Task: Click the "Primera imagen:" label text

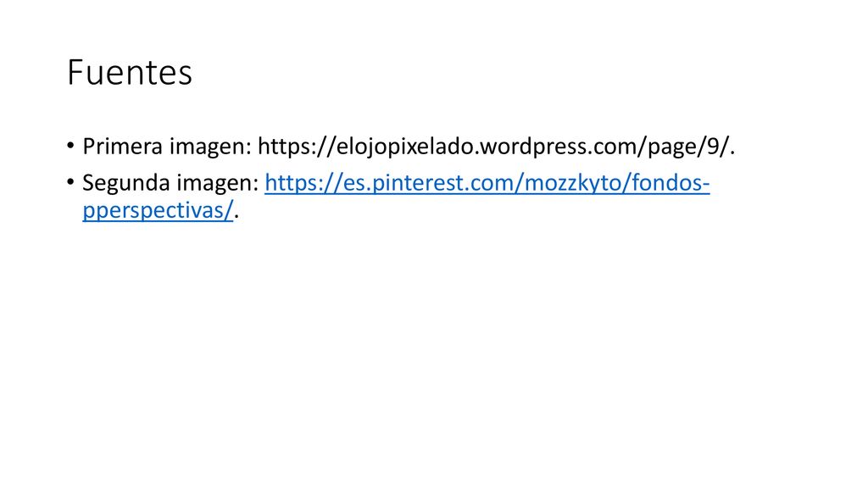Action: [167, 147]
